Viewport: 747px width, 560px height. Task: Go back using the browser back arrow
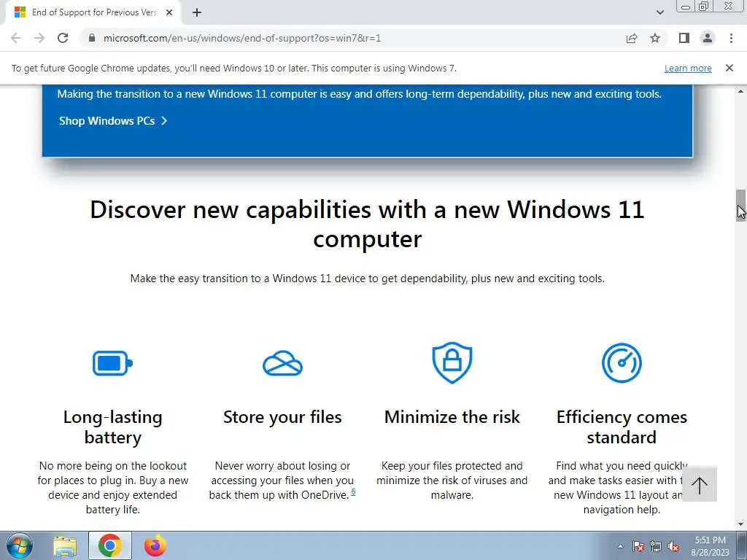[x=16, y=38]
